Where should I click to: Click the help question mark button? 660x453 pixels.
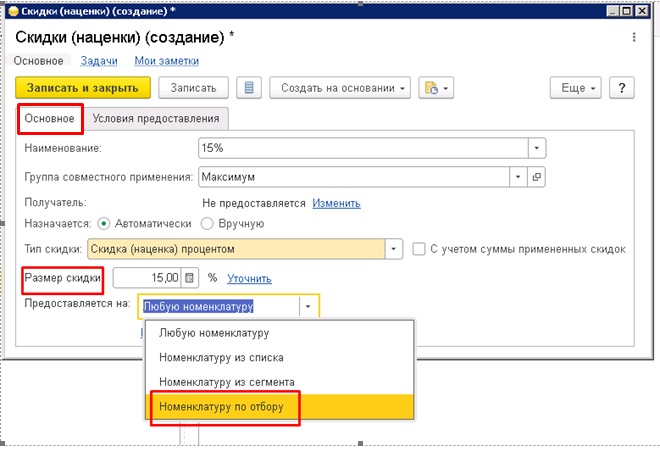(x=622, y=88)
